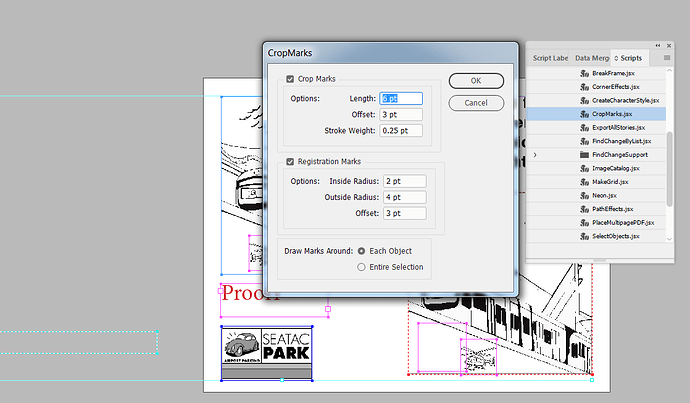Click script icon beside MakeGrid.jsx
The image size is (690, 403).
coord(584,182)
